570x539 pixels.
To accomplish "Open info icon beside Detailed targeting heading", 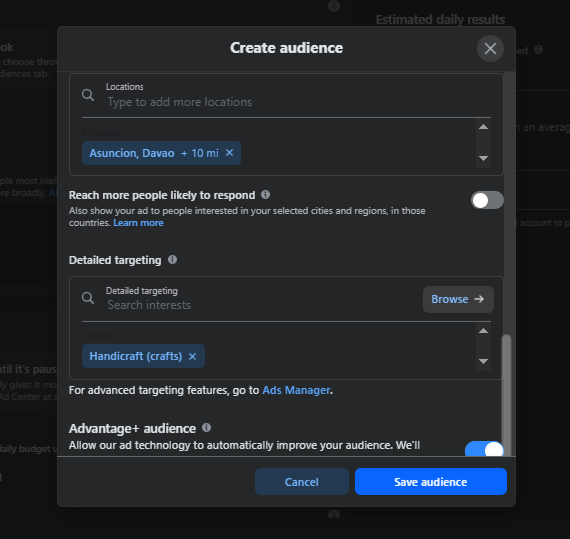I will (172, 260).
